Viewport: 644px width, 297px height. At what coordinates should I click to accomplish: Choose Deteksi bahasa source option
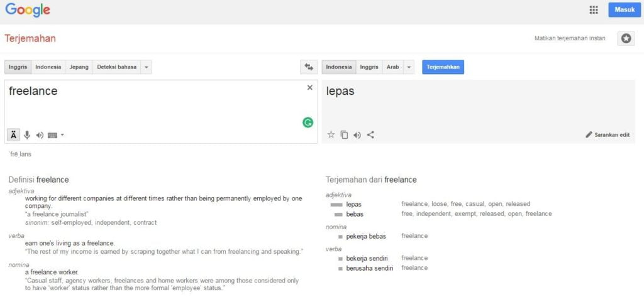(x=116, y=67)
